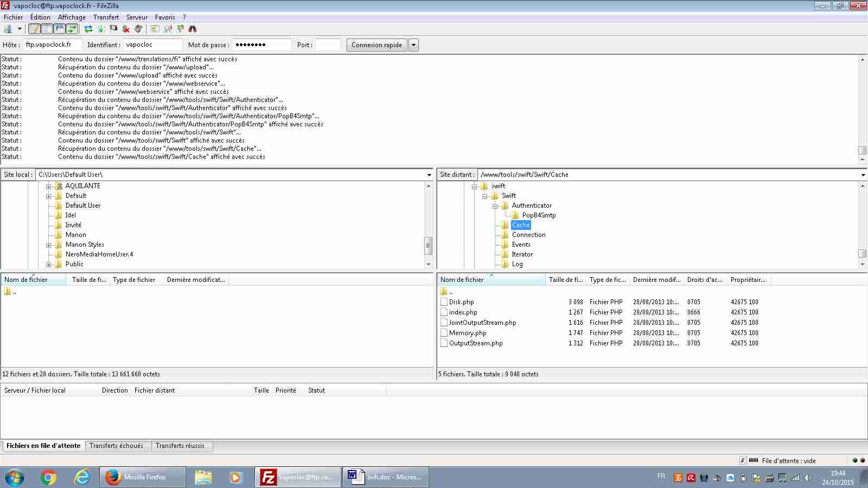Disconnect from the current server
868x488 pixels.
[x=126, y=29]
